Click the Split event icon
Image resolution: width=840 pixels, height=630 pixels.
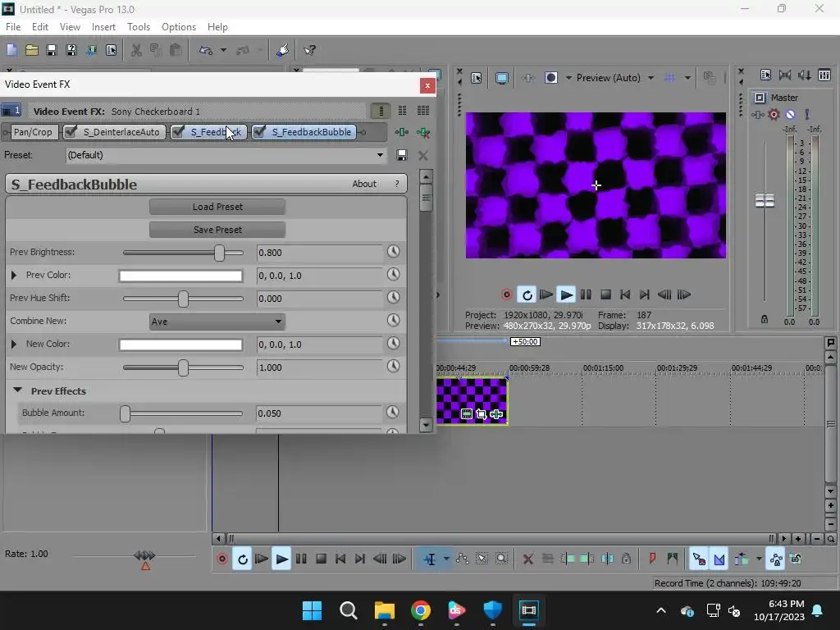pos(607,559)
